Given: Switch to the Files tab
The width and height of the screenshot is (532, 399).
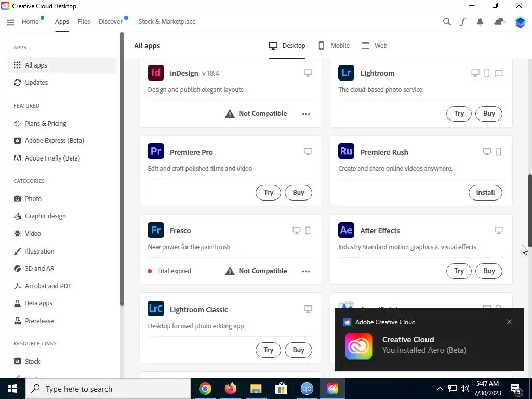Looking at the screenshot, I should click(x=84, y=22).
